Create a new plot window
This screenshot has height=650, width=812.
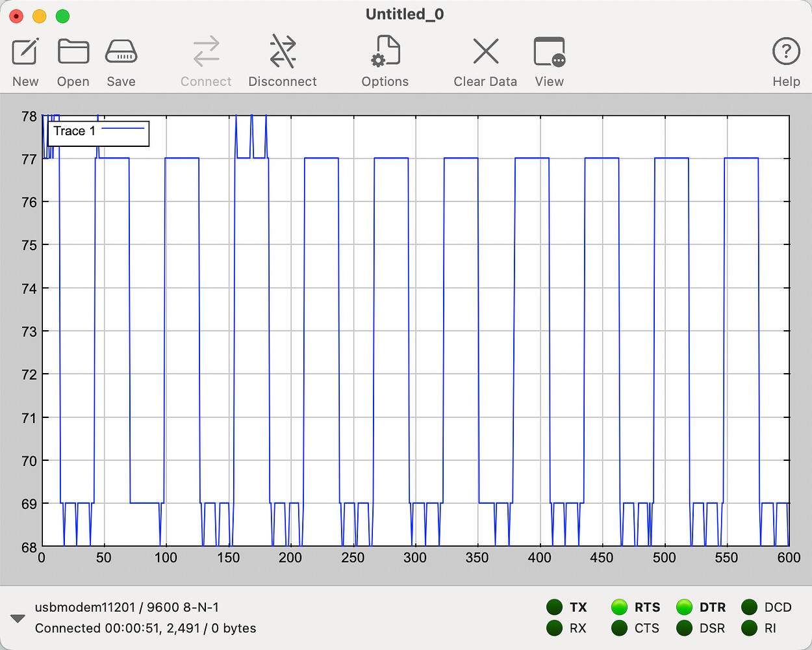pos(25,60)
